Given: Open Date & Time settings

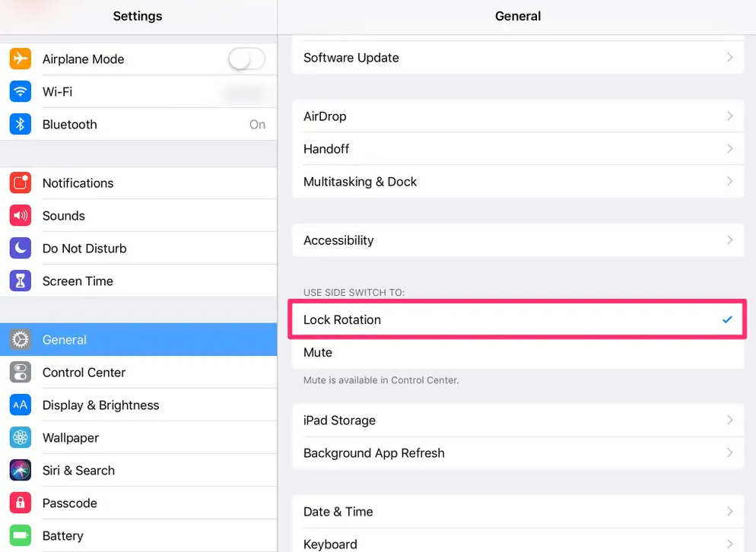Looking at the screenshot, I should (517, 512).
